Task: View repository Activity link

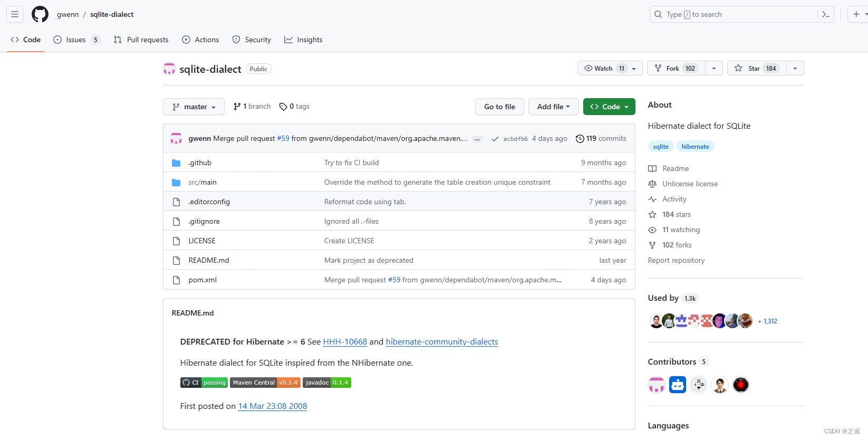Action: (x=668, y=199)
